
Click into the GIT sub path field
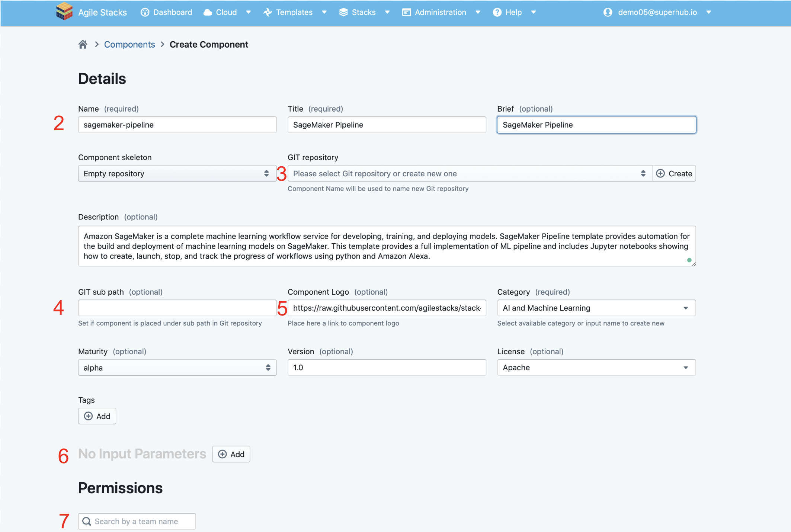(x=177, y=308)
